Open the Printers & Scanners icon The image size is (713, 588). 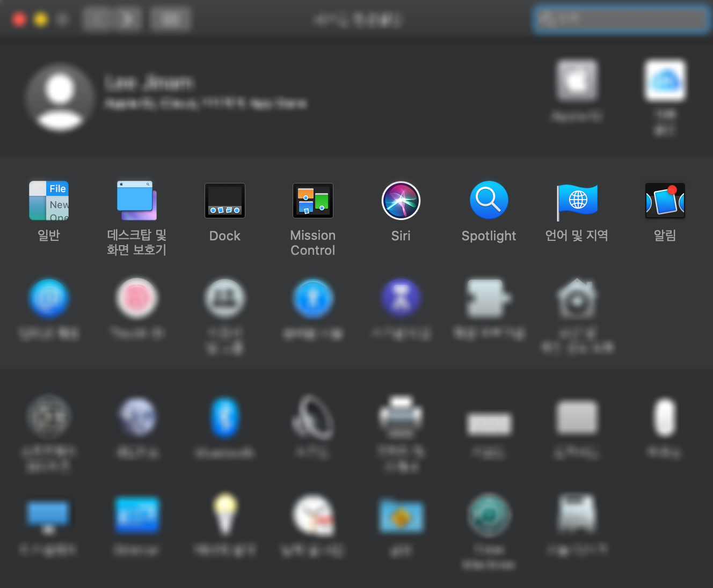(401, 417)
